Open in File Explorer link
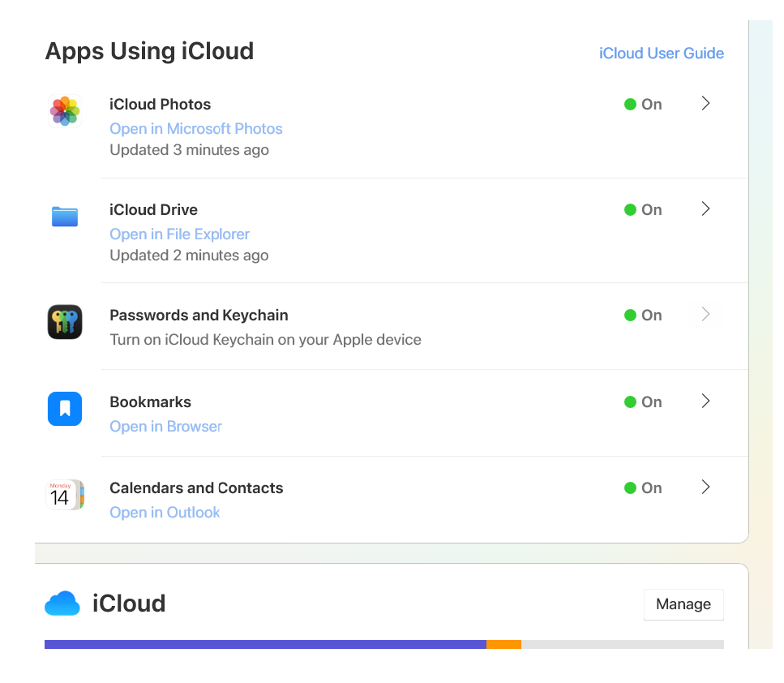The image size is (784, 683). point(179,234)
